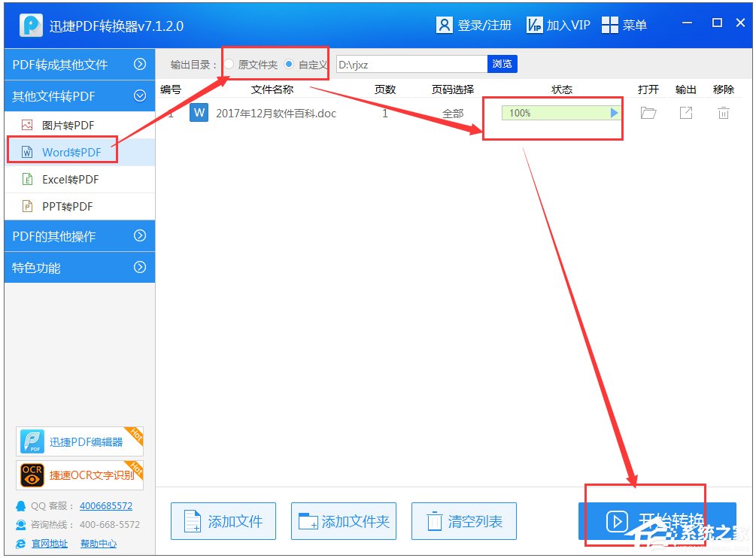
Task: Open the output folder icon for the file
Action: tap(648, 114)
